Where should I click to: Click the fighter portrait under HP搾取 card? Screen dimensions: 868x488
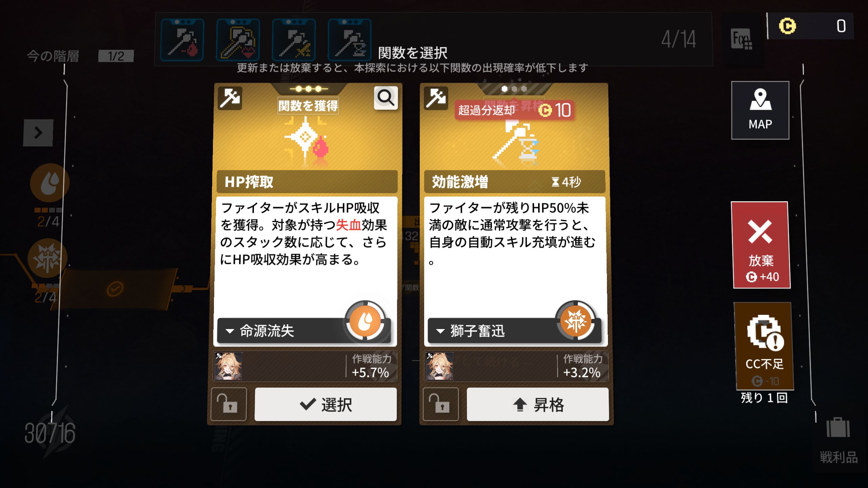tap(229, 366)
